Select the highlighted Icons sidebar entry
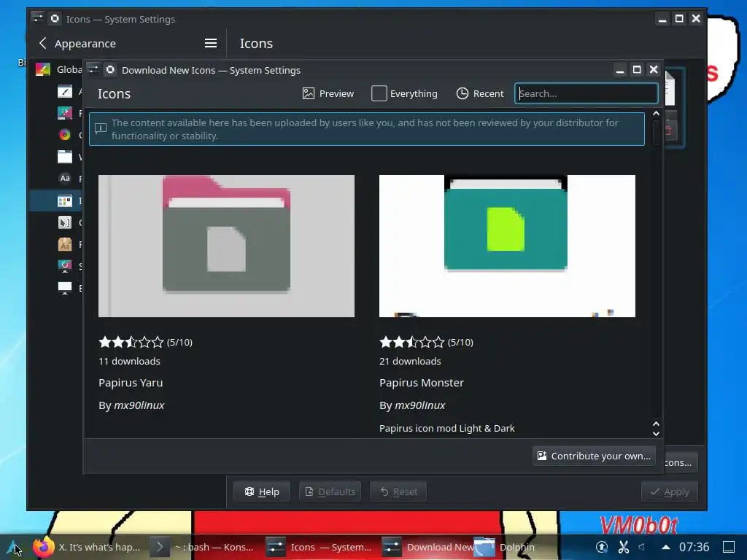Viewport: 747px width, 560px height. 56,201
